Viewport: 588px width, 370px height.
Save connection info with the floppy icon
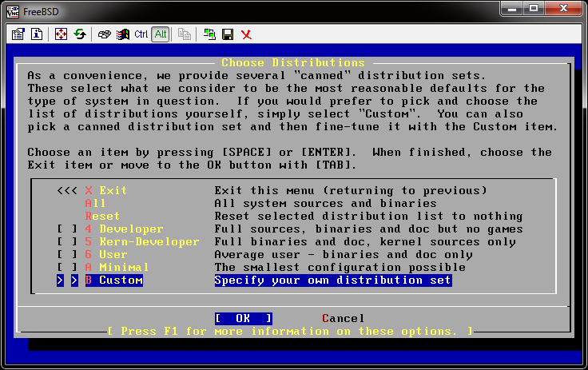228,34
